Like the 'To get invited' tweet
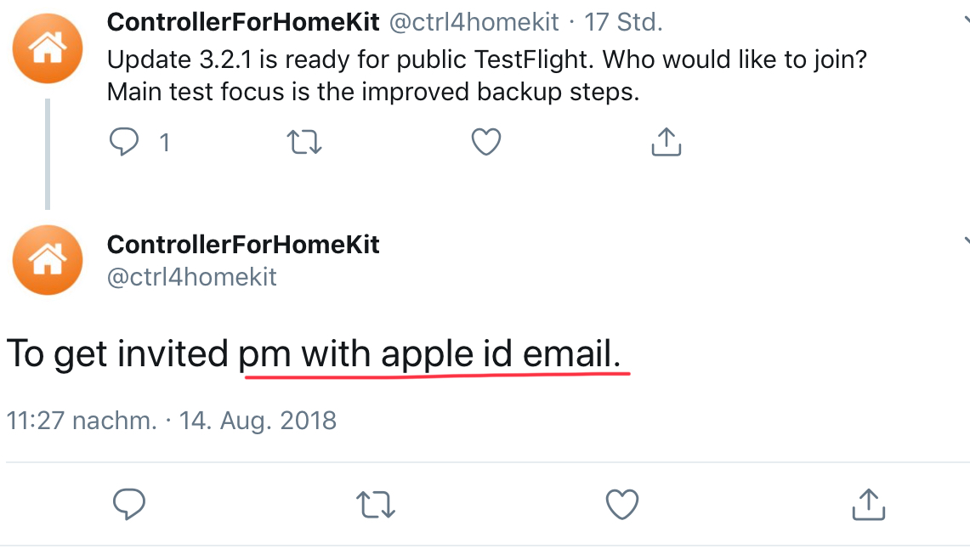This screenshot has width=970, height=560. pyautogui.click(x=621, y=505)
